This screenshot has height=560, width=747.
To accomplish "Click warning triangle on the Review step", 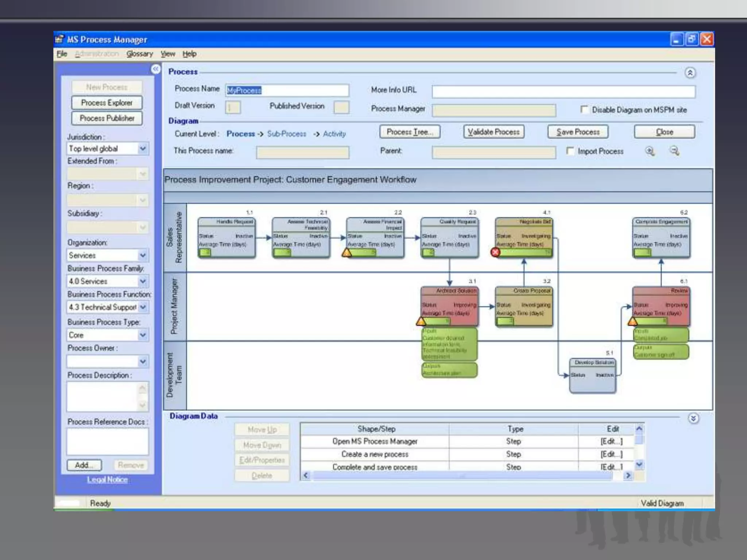I will coord(632,321).
